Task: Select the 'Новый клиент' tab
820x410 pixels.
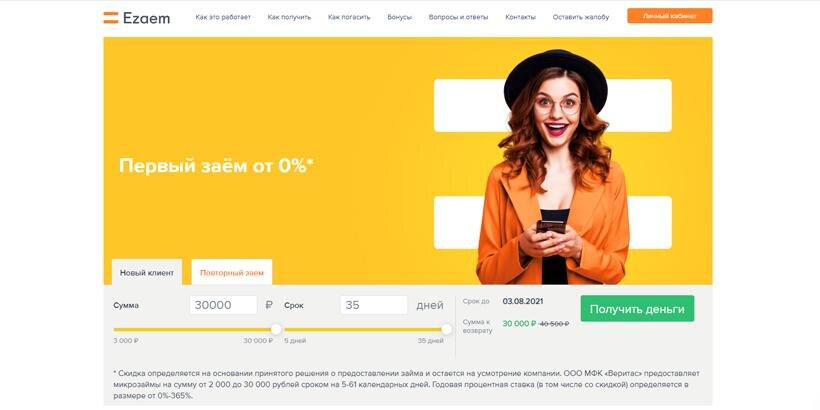Action: tap(147, 272)
